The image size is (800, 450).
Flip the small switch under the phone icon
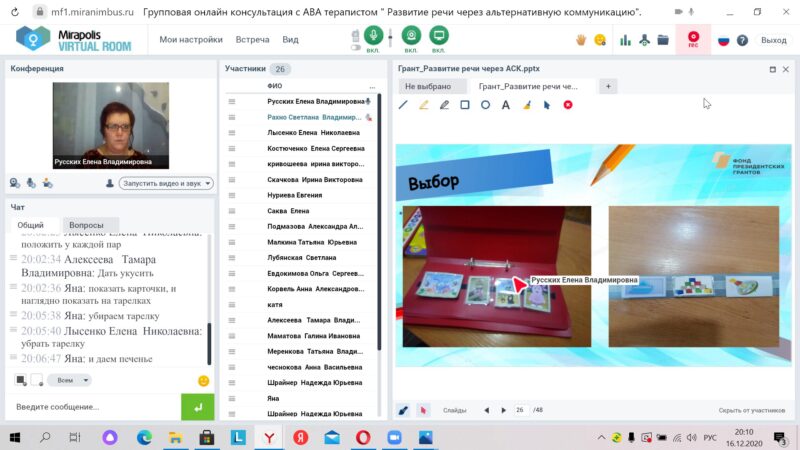356,48
